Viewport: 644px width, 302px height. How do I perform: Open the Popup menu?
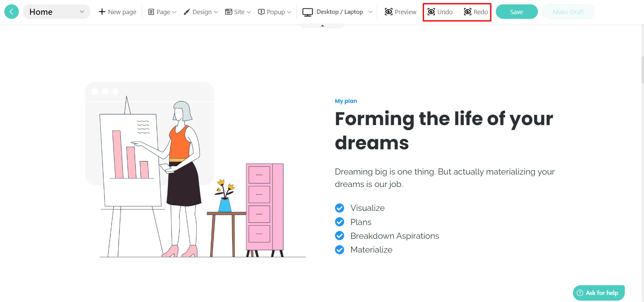pyautogui.click(x=275, y=12)
